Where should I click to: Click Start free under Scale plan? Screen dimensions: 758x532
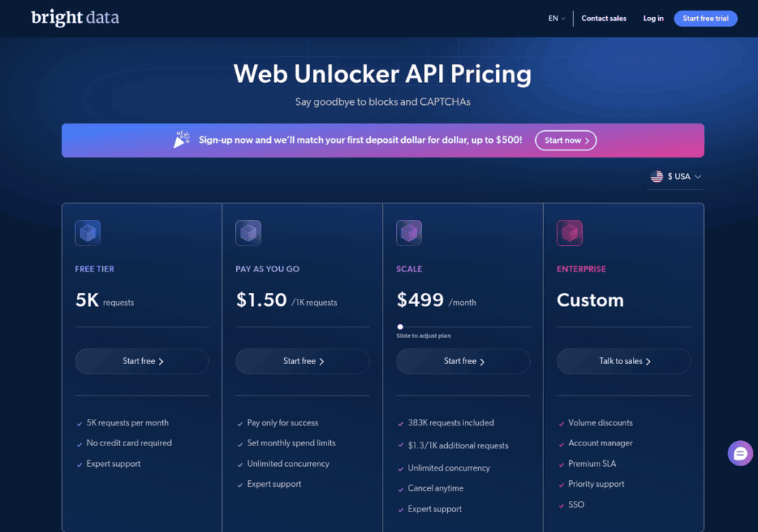click(463, 361)
